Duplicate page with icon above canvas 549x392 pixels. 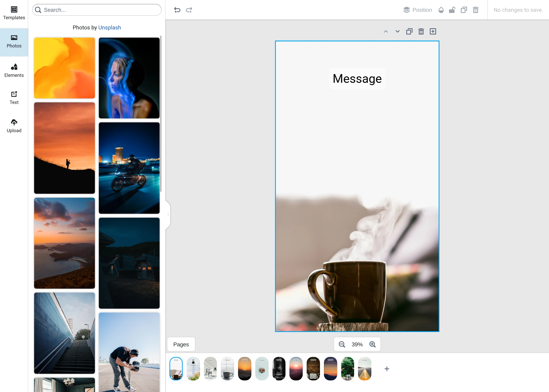click(x=409, y=31)
